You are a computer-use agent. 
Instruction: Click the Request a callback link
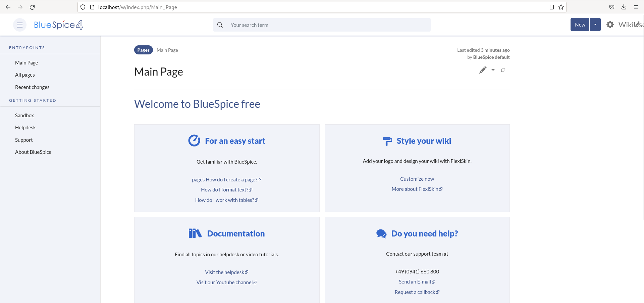tap(417, 292)
